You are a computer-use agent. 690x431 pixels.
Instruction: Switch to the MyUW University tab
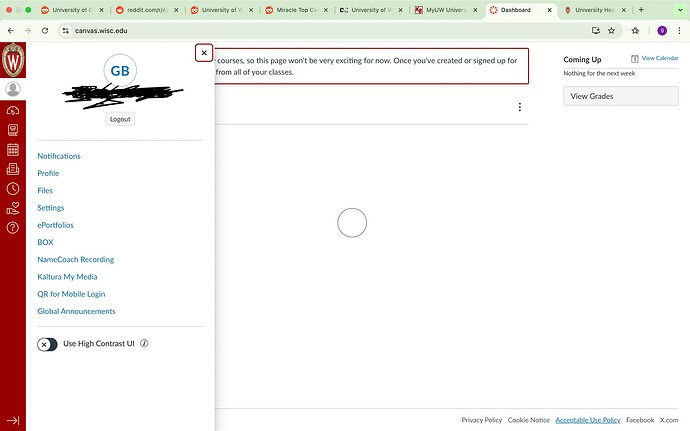(x=444, y=10)
